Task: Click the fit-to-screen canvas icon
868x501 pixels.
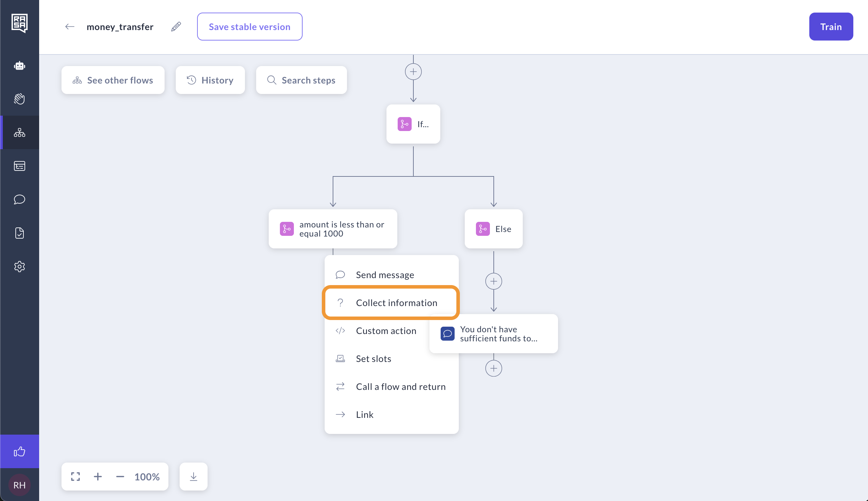Action: coord(75,477)
